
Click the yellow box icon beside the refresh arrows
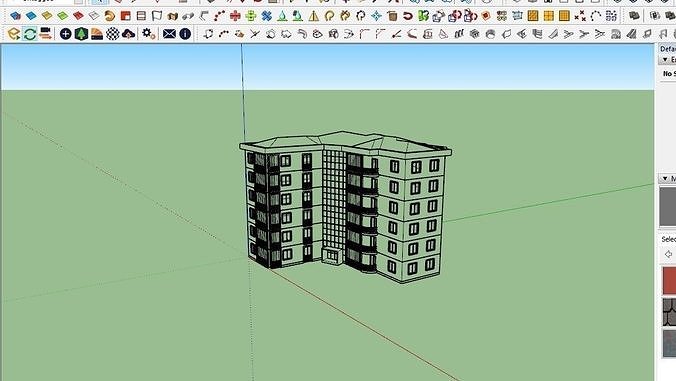[x=14, y=34]
